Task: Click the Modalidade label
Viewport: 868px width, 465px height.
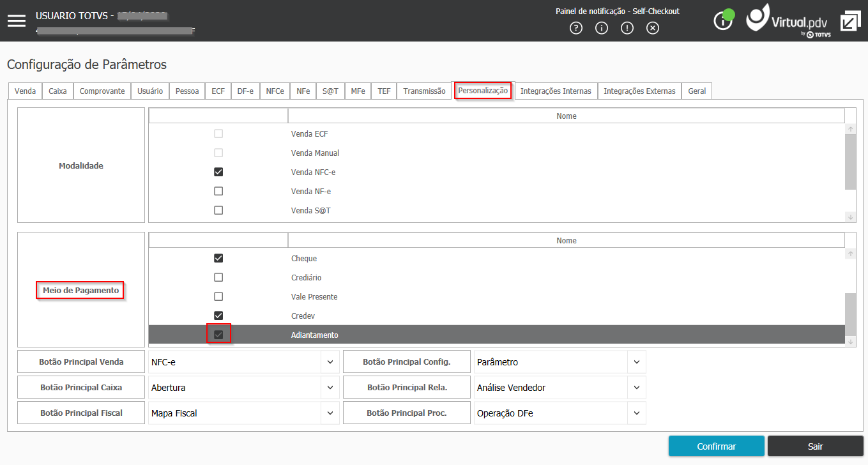Action: 81,165
